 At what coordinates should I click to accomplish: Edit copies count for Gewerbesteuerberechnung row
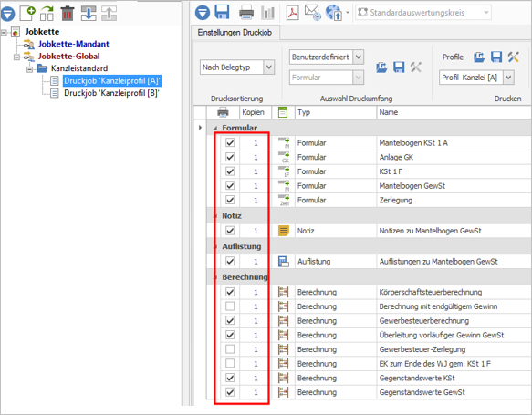(256, 321)
